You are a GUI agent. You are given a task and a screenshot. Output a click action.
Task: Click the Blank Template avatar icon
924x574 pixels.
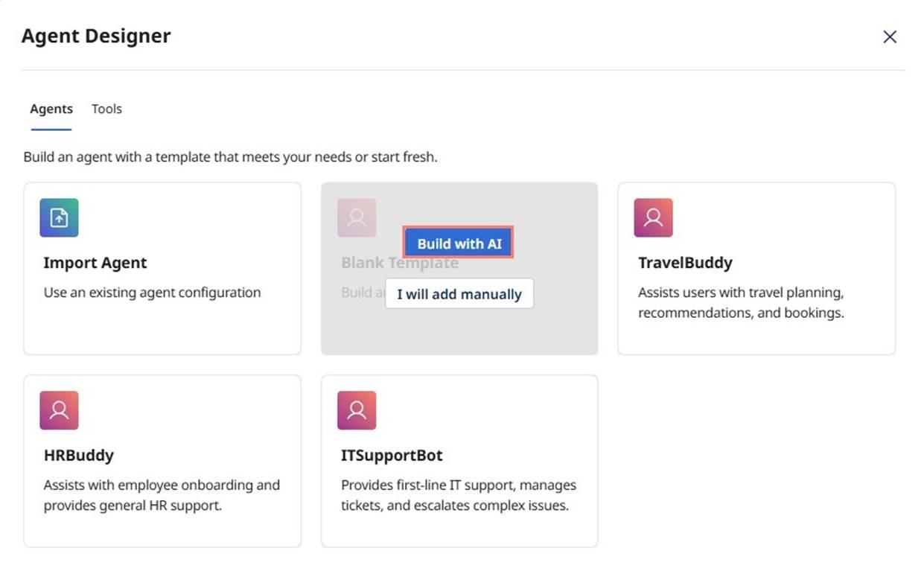pyautogui.click(x=357, y=217)
